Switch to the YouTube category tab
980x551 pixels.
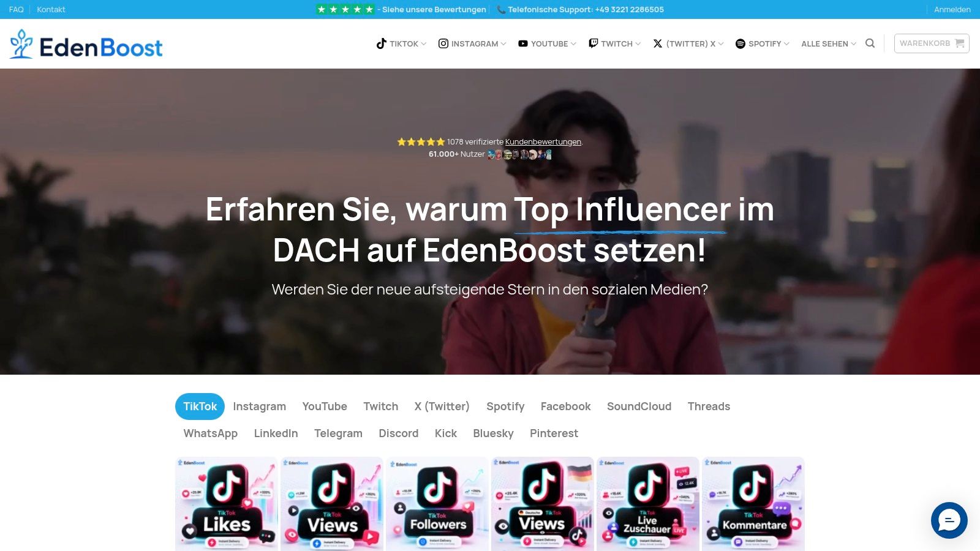[x=325, y=407]
